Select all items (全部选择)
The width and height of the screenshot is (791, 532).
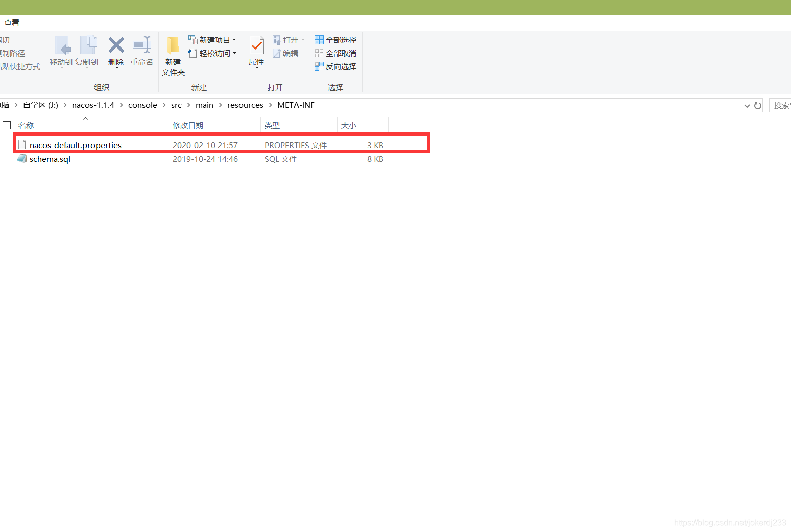(x=335, y=40)
